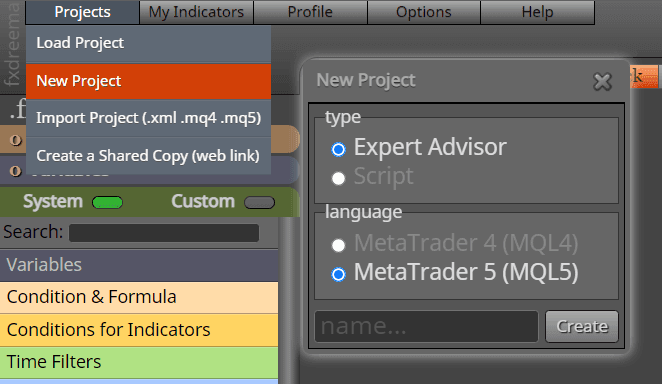Click the System label tab

pos(53,202)
